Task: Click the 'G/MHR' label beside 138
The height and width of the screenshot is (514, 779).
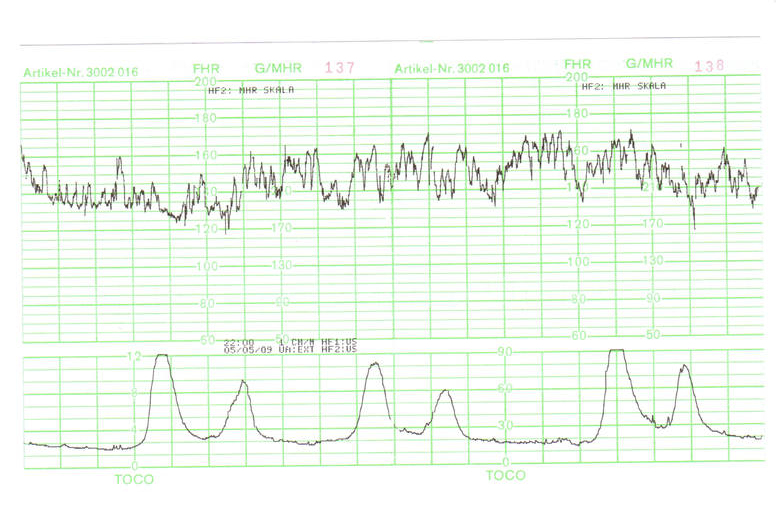Action: click(x=648, y=64)
